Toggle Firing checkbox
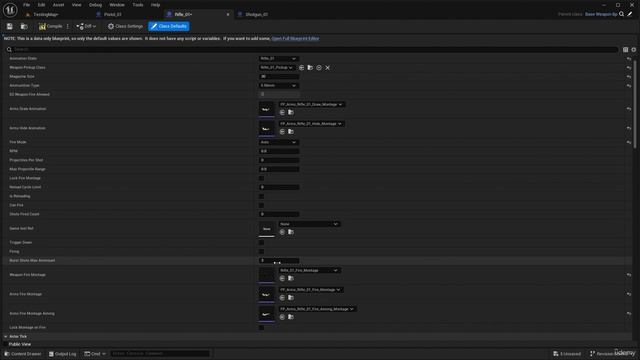The height and width of the screenshot is (360, 640). click(x=261, y=251)
